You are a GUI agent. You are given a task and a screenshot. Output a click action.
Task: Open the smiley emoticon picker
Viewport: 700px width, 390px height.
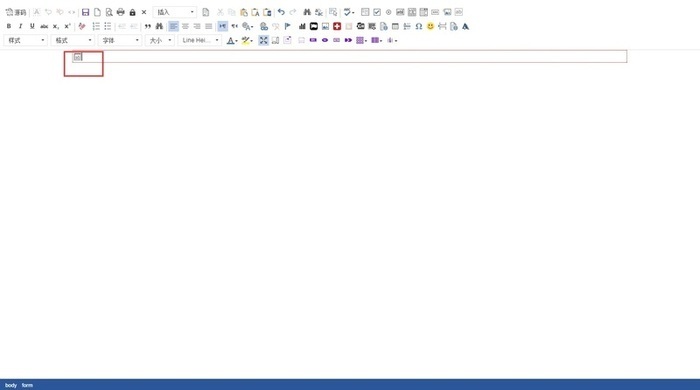coord(430,26)
